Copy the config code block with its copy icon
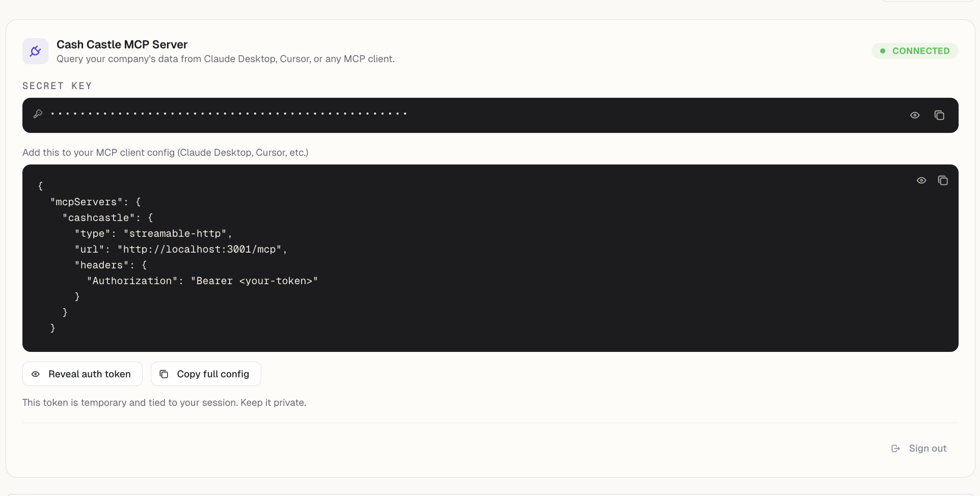 point(943,181)
